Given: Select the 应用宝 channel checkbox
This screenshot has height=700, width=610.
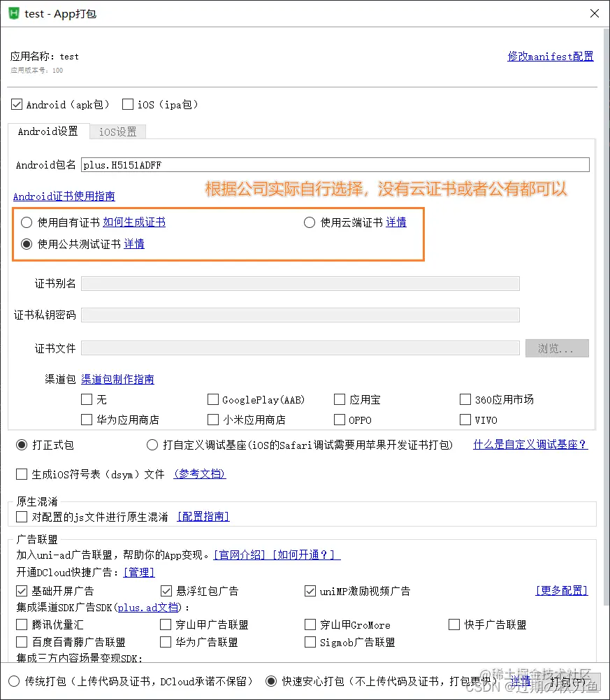Looking at the screenshot, I should pyautogui.click(x=340, y=399).
